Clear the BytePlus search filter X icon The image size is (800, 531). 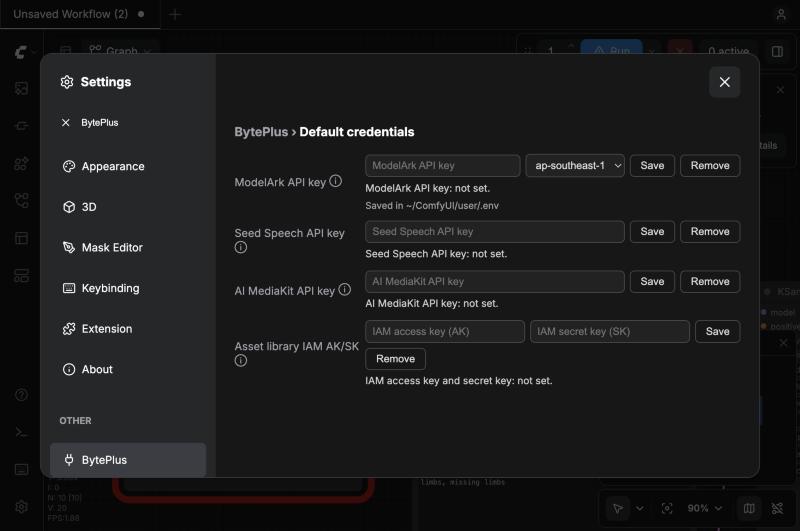click(x=66, y=122)
